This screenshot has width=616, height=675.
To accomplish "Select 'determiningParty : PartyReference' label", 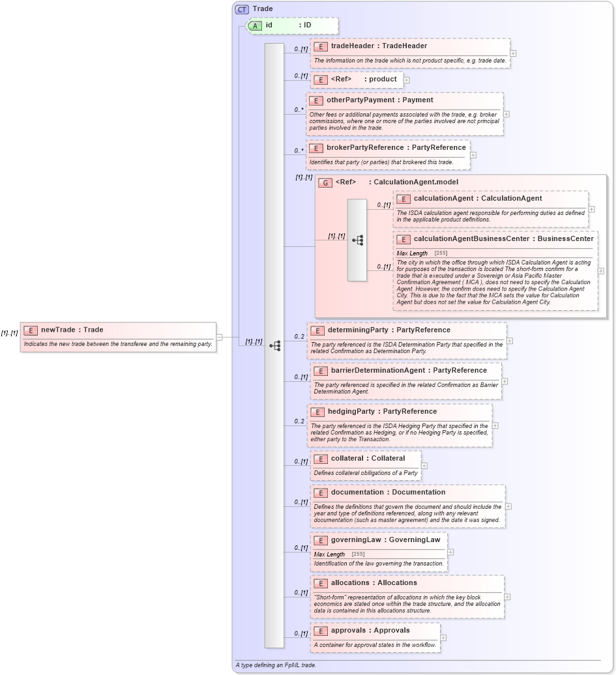I will point(389,330).
